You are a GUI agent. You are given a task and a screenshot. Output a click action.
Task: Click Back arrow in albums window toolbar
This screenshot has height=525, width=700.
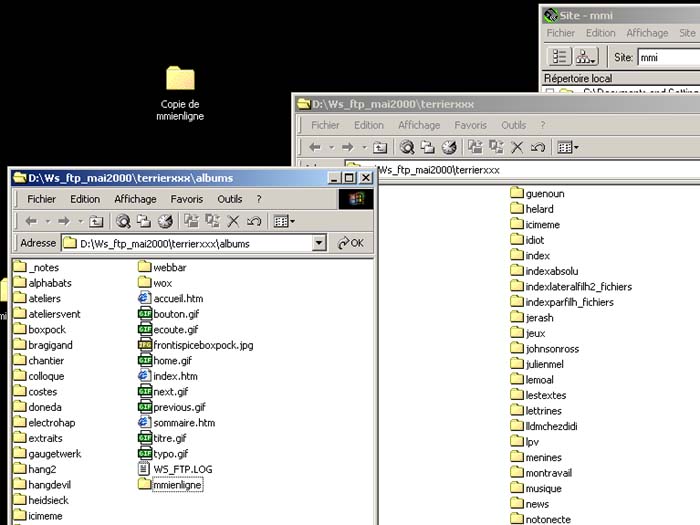[31, 221]
